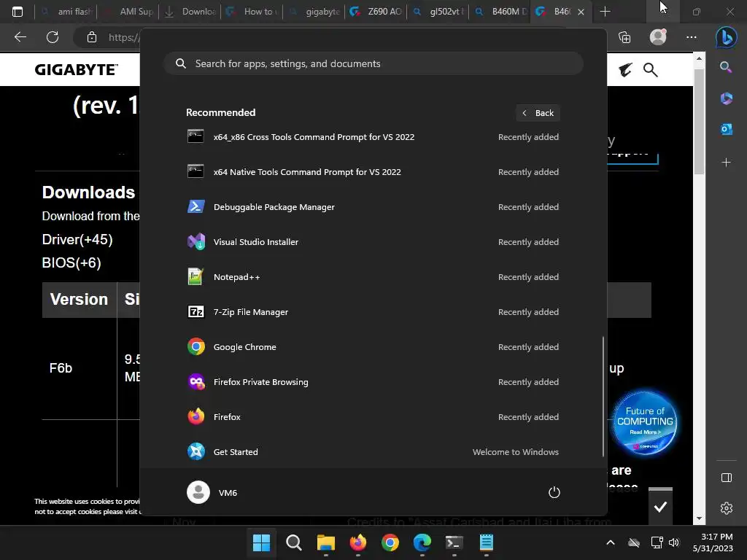This screenshot has height=560, width=747.
Task: Click the AORUS eagle logo icon
Action: pyautogui.click(x=625, y=70)
